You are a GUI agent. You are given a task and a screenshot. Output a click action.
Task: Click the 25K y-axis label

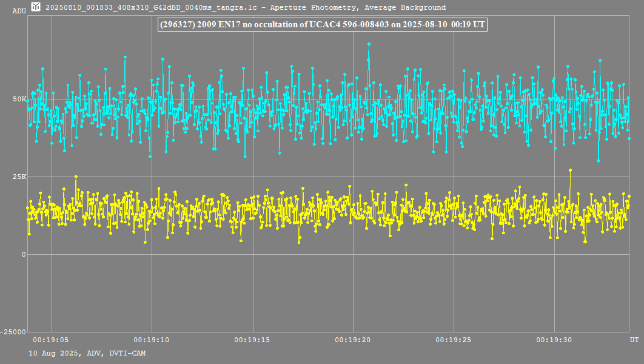(x=20, y=177)
